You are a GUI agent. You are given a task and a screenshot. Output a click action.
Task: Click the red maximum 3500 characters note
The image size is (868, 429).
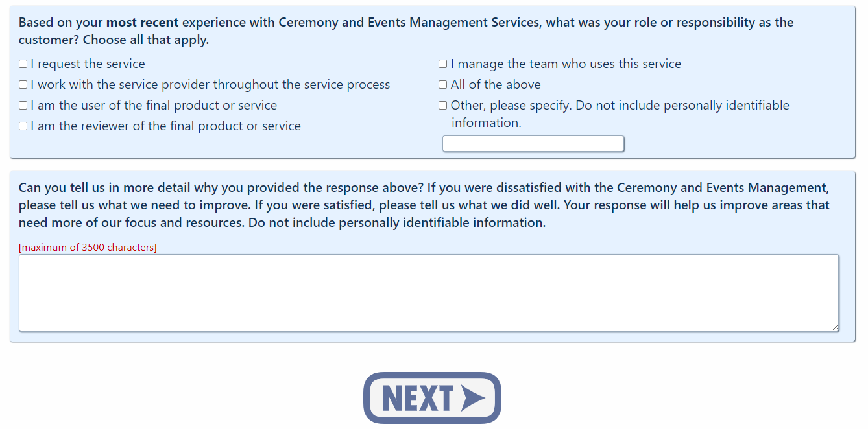88,248
